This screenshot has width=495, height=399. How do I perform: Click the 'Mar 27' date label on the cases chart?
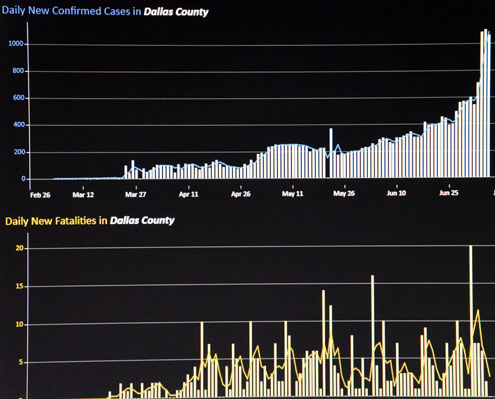(135, 194)
